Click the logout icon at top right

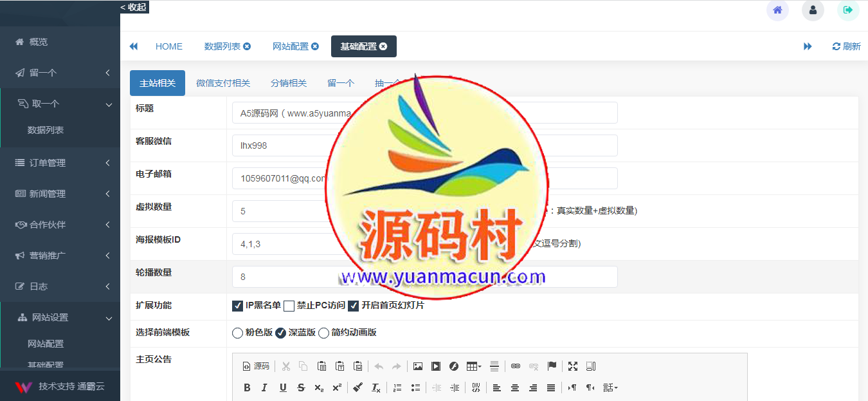(x=848, y=10)
